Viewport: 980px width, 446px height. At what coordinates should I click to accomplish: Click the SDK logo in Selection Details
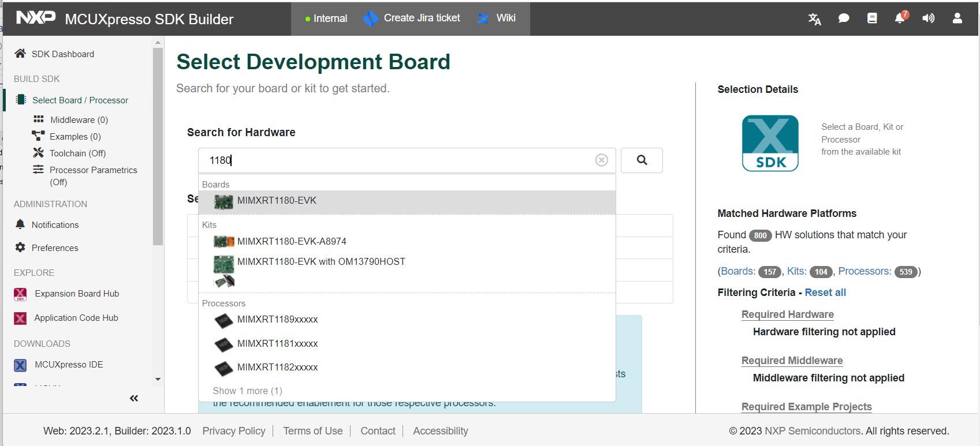point(770,143)
